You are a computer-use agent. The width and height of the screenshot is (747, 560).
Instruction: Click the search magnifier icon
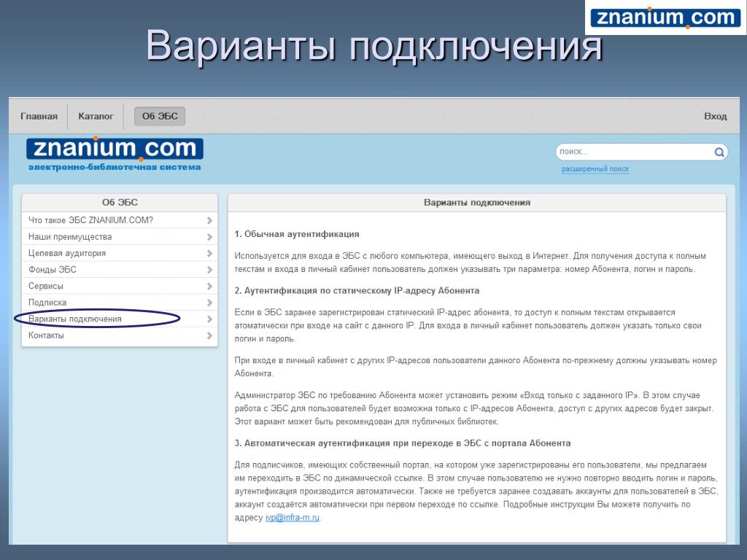(x=719, y=152)
